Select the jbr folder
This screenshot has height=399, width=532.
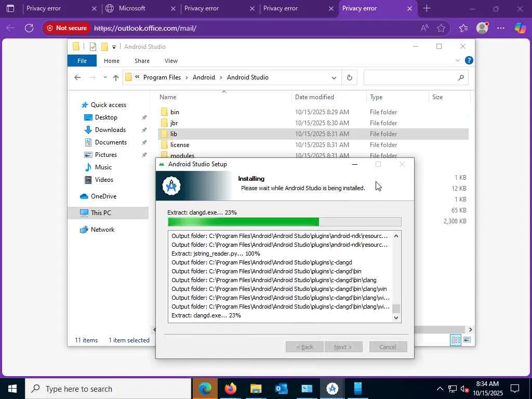(x=313, y=123)
